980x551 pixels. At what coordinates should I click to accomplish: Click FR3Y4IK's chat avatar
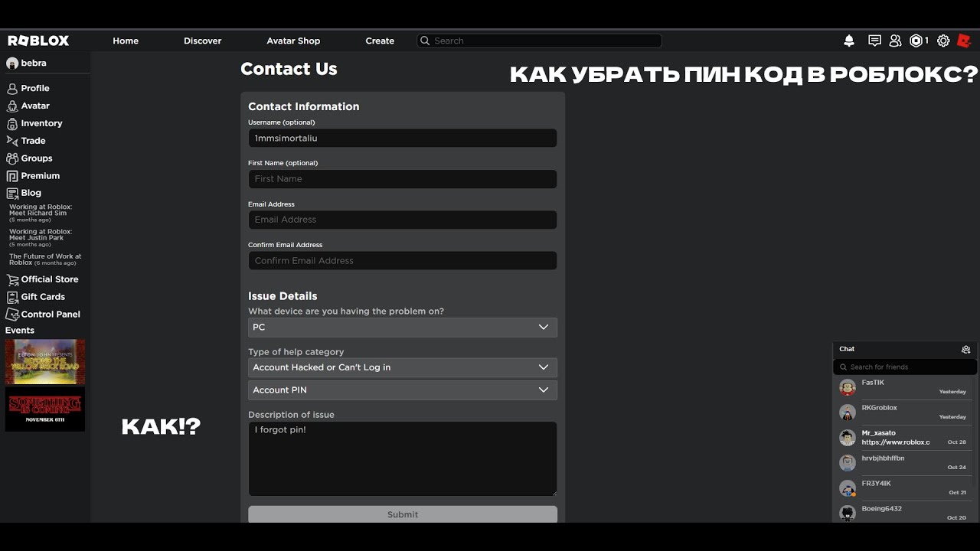pos(847,488)
